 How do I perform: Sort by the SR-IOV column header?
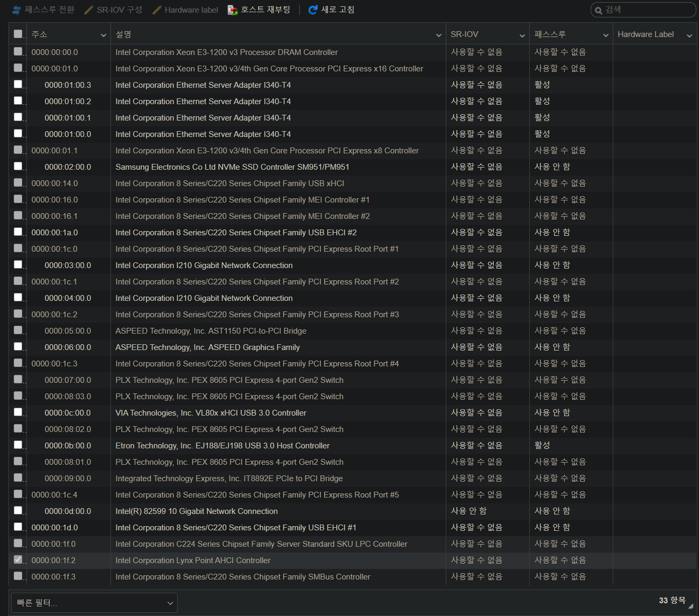tap(464, 34)
